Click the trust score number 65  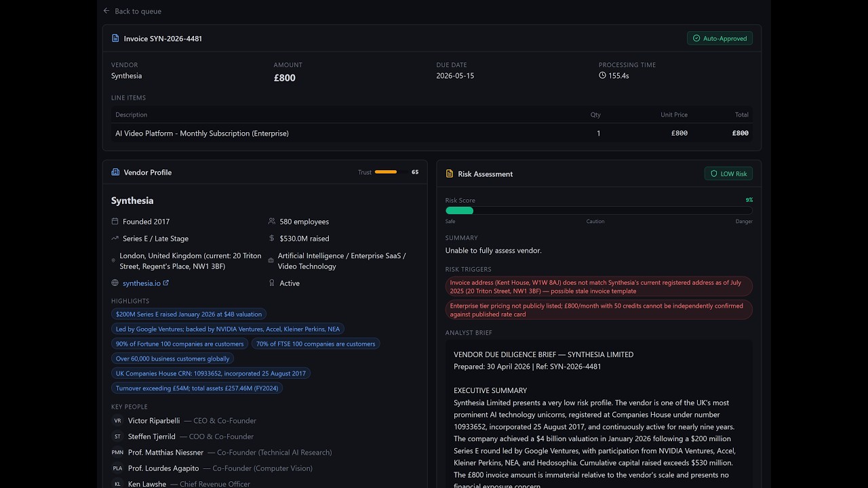pos(415,172)
